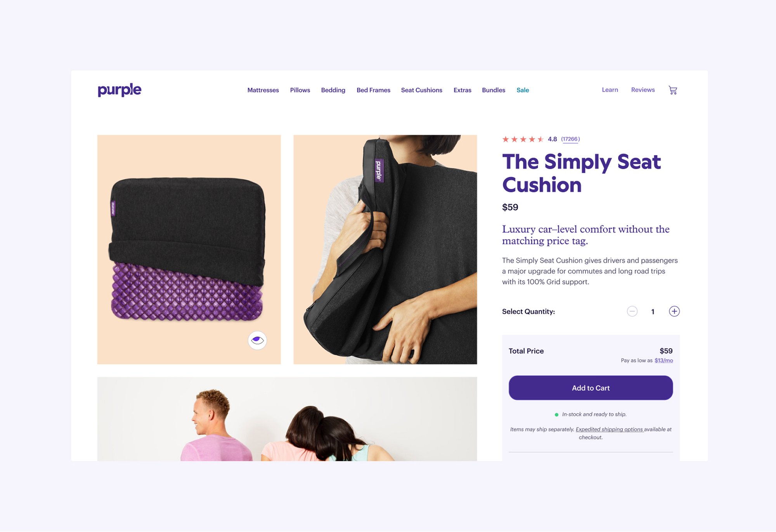Toggle the eye icon on cushion image
This screenshot has width=776, height=532.
(x=257, y=340)
